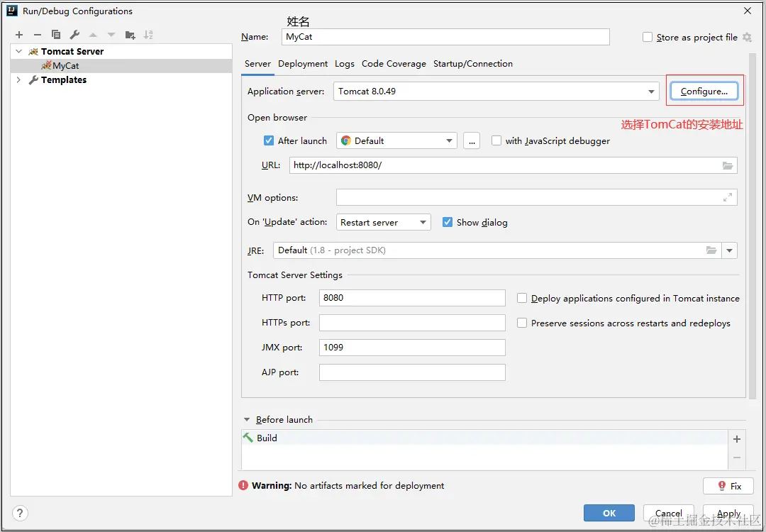Sort configurations alphabetically icon
This screenshot has width=766, height=532.
tap(148, 35)
